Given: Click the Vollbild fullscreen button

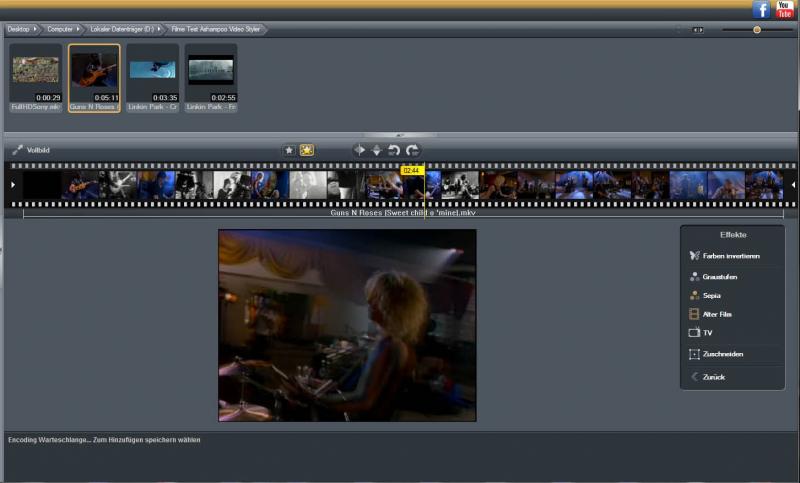Looking at the screenshot, I should tap(31, 150).
